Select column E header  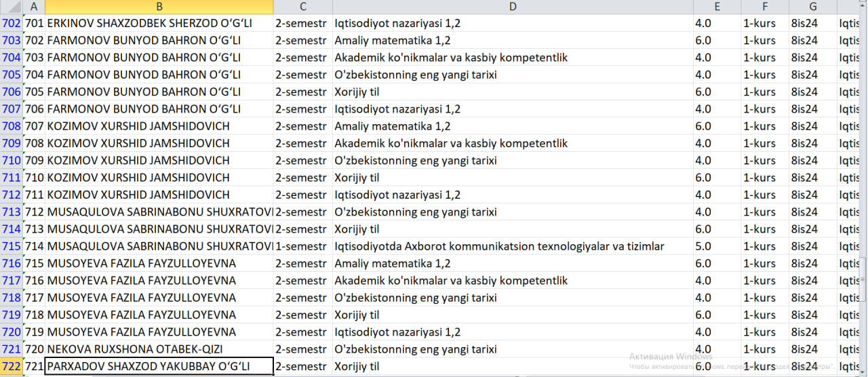click(717, 7)
